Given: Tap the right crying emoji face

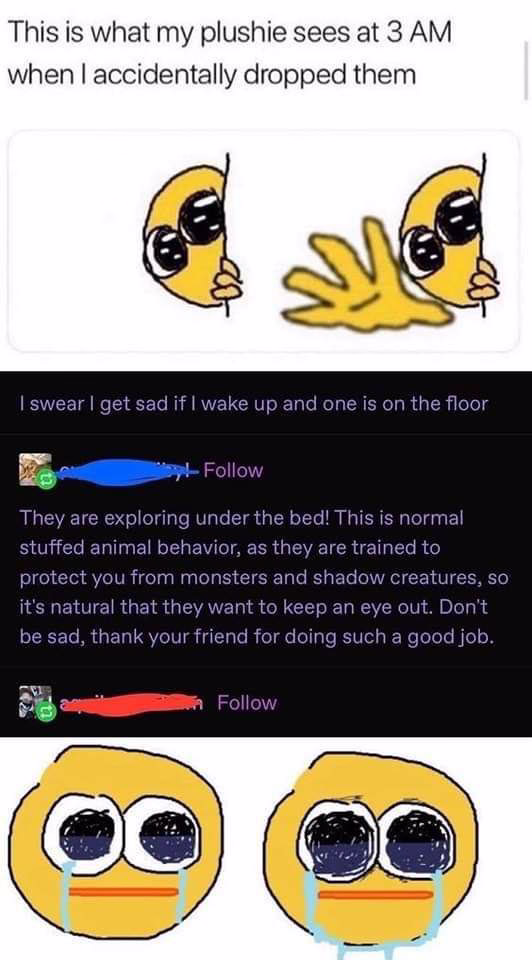Looking at the screenshot, I should (375, 853).
